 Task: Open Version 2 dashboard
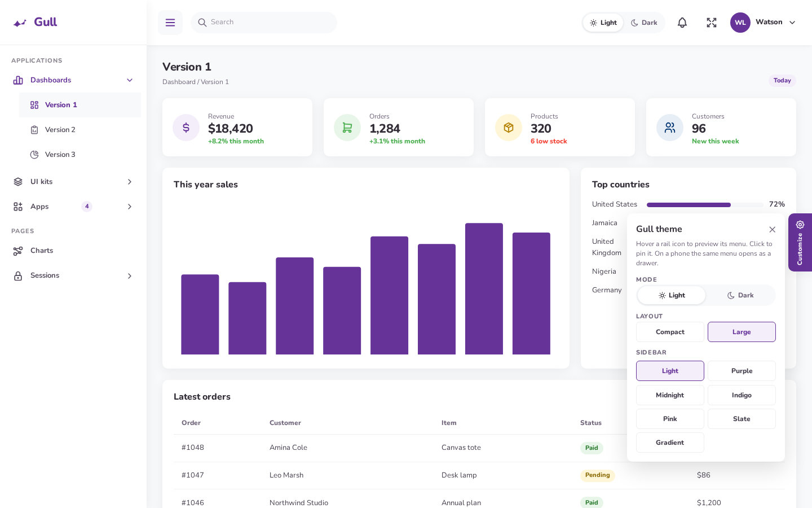80,130
